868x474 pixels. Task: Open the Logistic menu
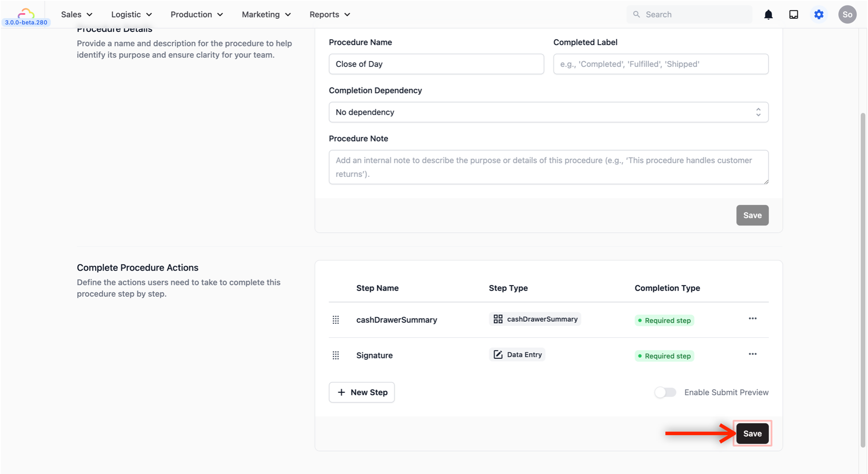[x=131, y=14]
